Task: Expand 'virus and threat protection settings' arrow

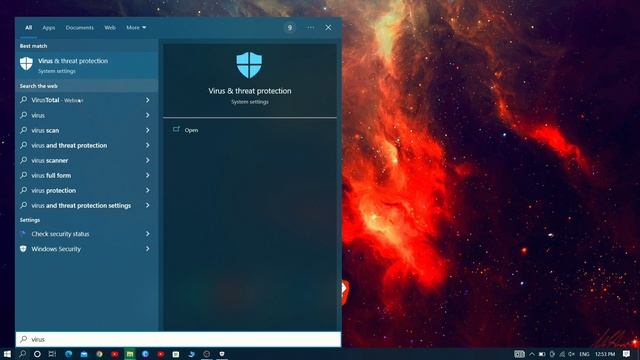Action: pyautogui.click(x=147, y=205)
